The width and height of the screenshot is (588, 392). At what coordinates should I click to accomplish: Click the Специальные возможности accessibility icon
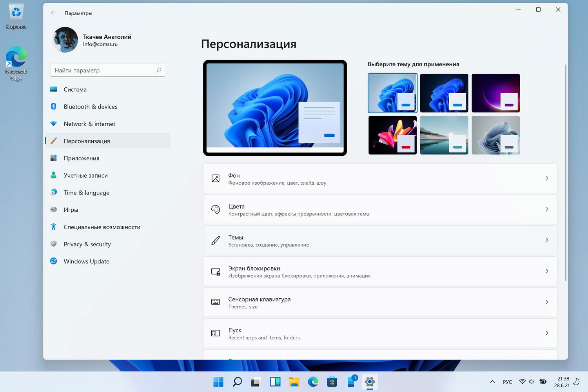(54, 227)
